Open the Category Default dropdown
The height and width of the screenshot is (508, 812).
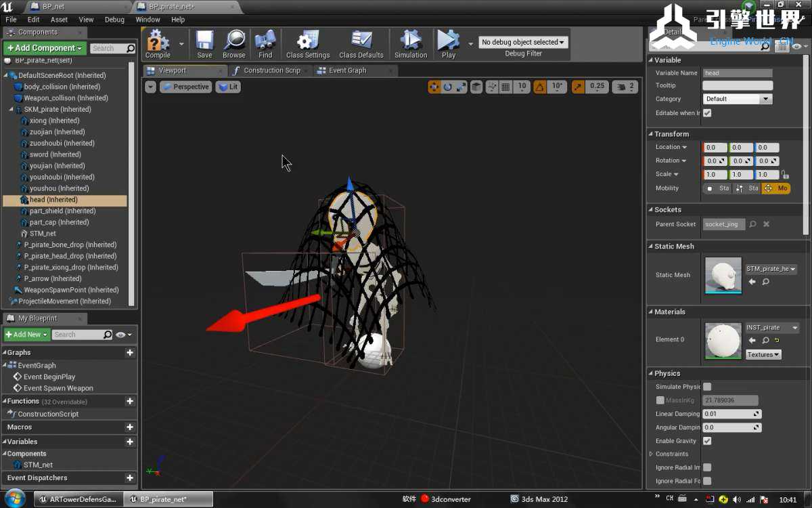tap(737, 99)
